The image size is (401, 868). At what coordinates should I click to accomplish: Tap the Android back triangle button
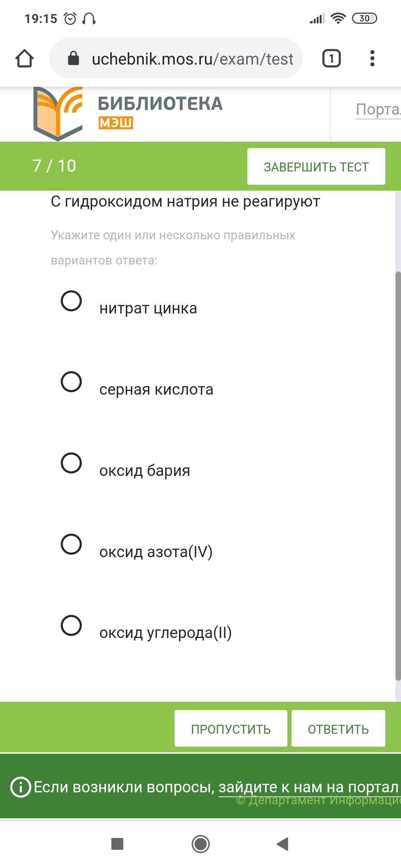283,844
